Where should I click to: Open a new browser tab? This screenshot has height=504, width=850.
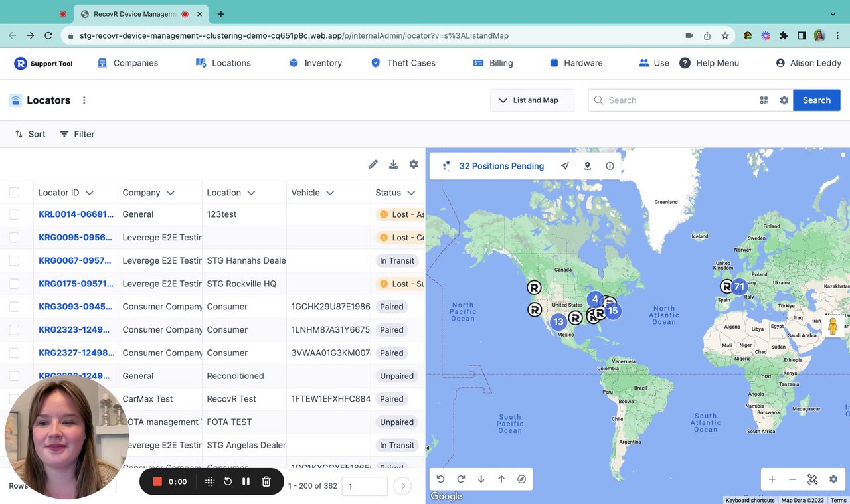click(220, 14)
